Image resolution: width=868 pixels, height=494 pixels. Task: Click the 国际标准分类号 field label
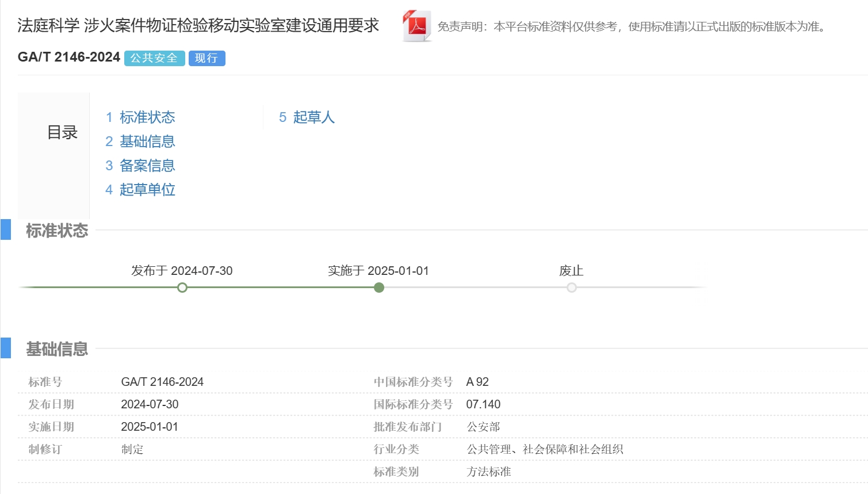413,404
